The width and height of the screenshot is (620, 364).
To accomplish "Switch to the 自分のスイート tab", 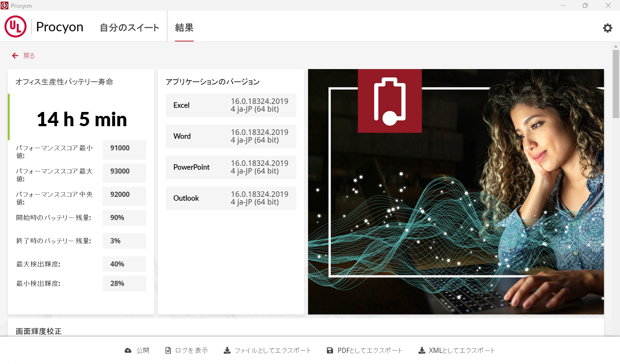I will 129,28.
